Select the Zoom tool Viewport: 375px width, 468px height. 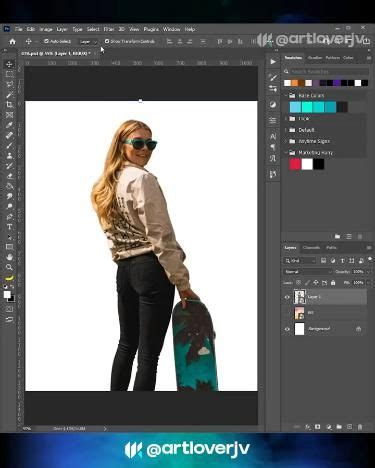[9, 267]
